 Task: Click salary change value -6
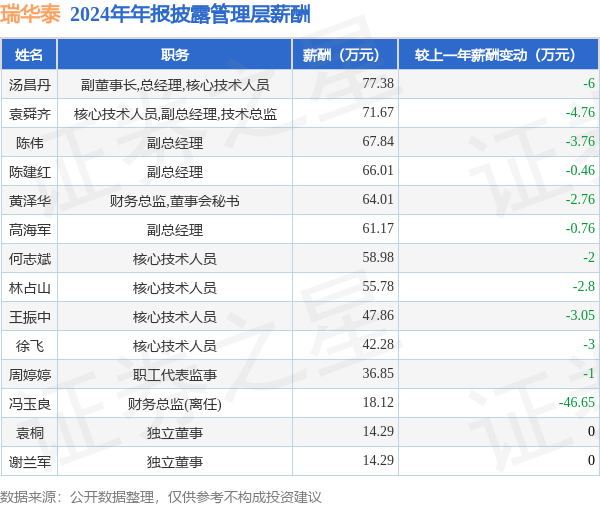[589, 83]
